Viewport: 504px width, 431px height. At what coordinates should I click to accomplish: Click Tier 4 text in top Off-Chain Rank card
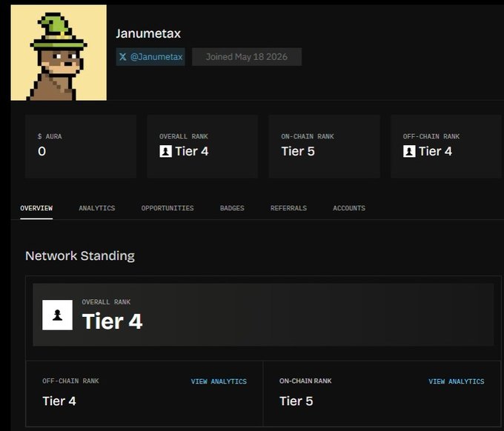[x=435, y=151]
